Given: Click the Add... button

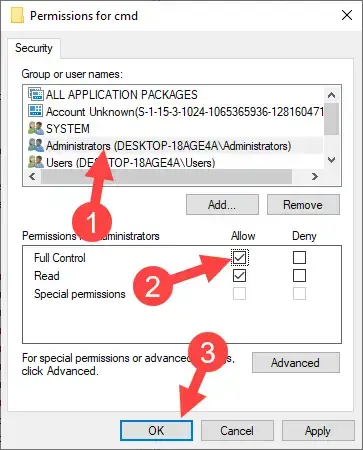Looking at the screenshot, I should click(222, 205).
